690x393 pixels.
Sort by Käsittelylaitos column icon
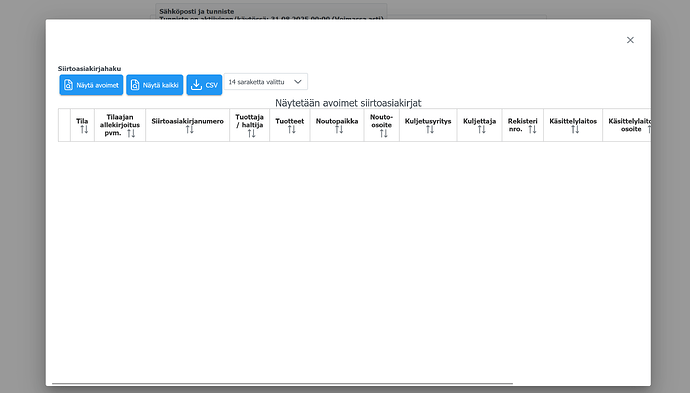coord(575,129)
